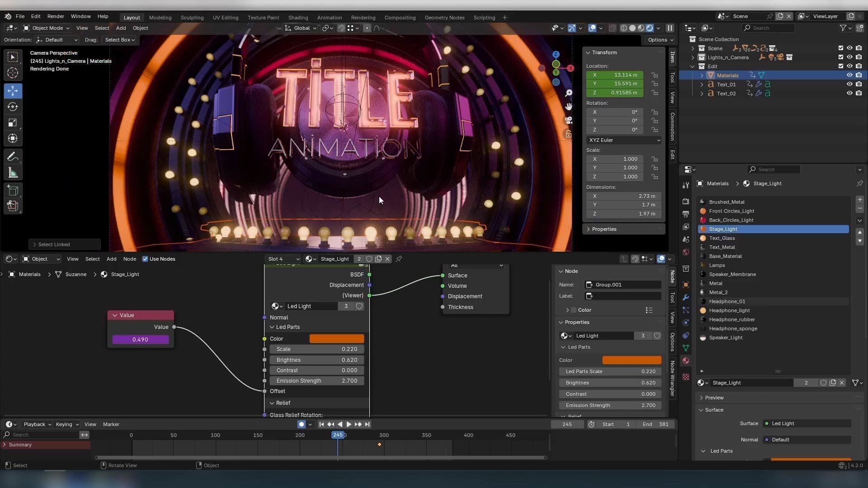Click the Cursor tool icon
868x488 pixels.
[x=13, y=73]
